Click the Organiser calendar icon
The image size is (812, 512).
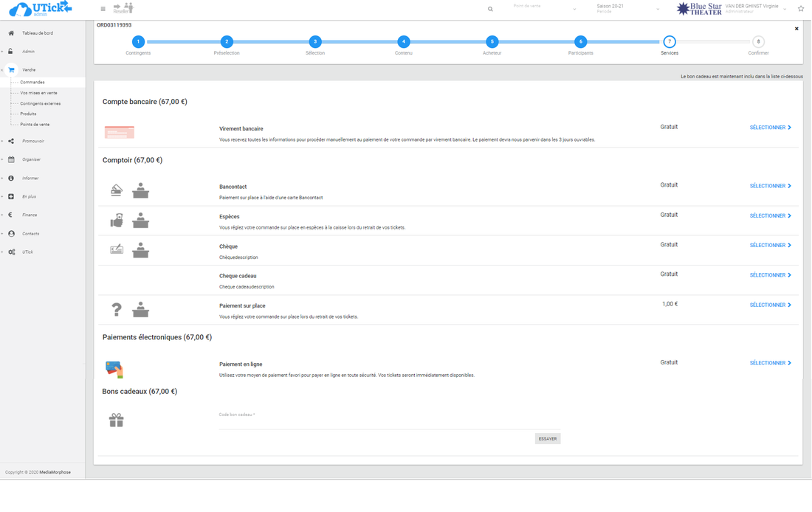[11, 159]
